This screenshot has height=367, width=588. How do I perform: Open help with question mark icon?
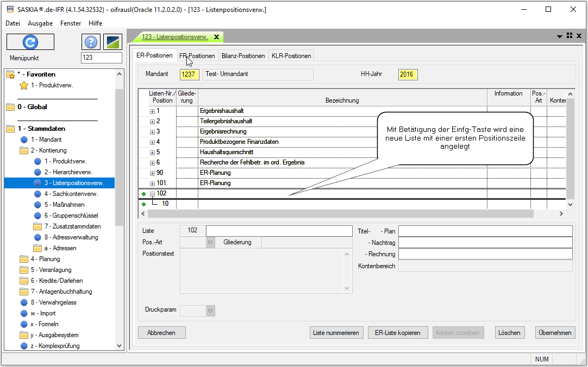(x=91, y=42)
